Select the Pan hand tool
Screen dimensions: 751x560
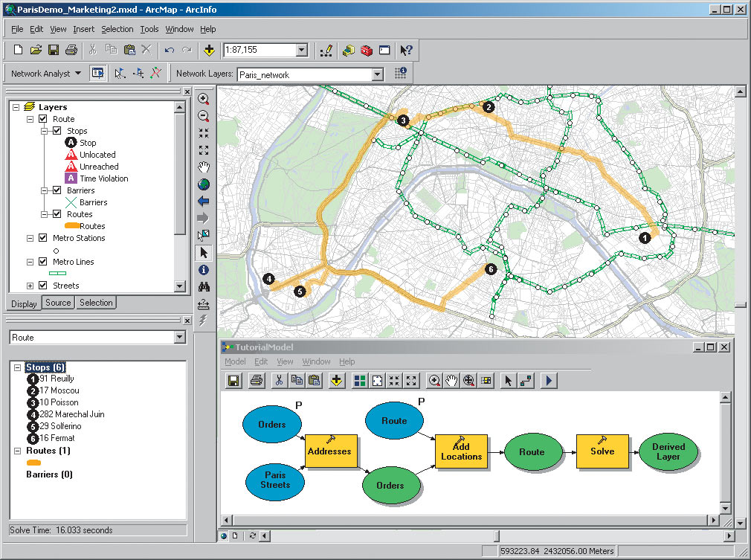pyautogui.click(x=204, y=167)
